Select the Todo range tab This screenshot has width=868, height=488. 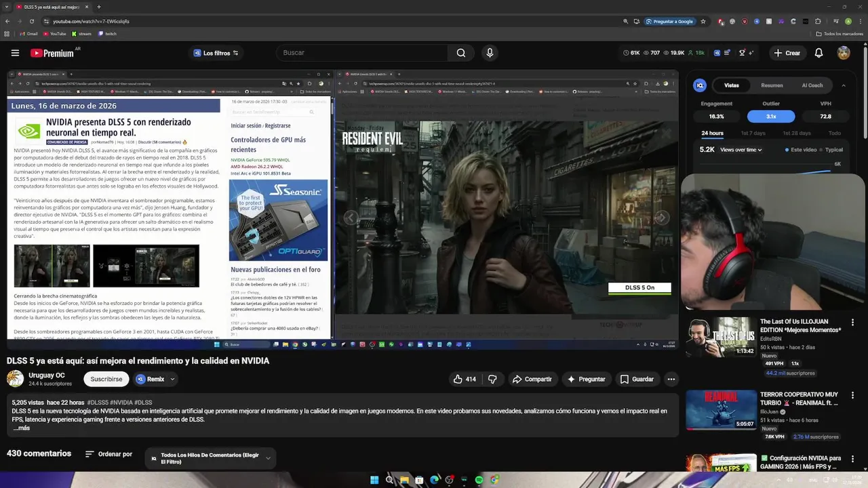835,134
